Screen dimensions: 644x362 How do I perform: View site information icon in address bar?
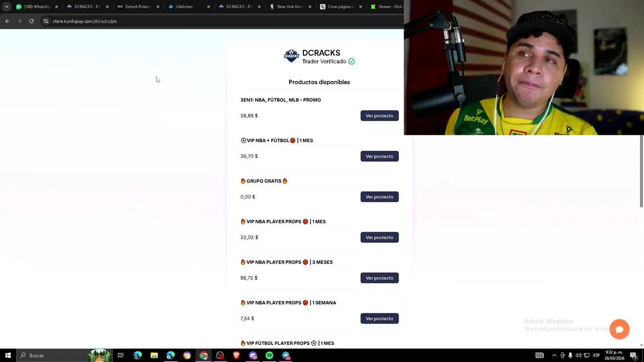46,21
